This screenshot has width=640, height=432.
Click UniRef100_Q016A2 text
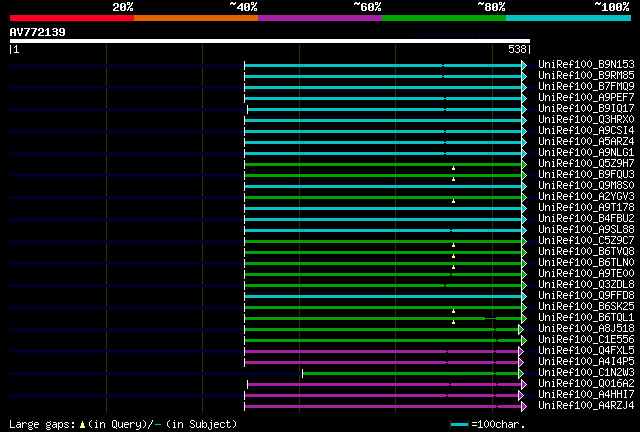586,384
